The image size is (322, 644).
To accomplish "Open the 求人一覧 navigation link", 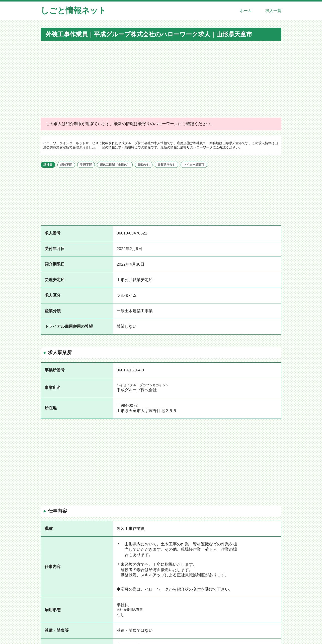I will tap(273, 11).
